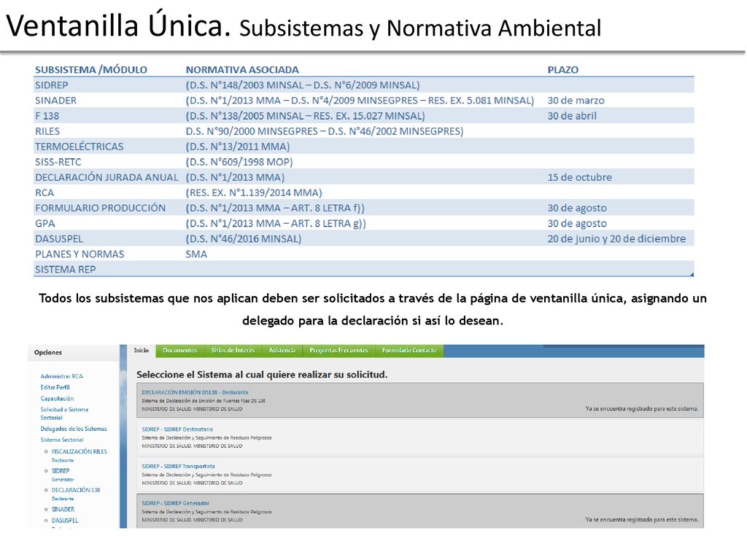The height and width of the screenshot is (560, 747).
Task: Click the GPA table cell
Action: click(x=44, y=223)
